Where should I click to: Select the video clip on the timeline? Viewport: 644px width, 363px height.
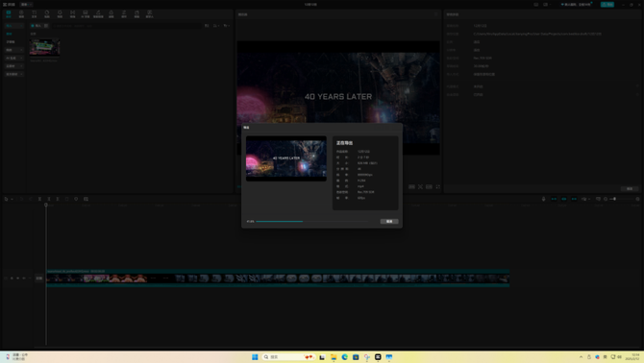278,278
